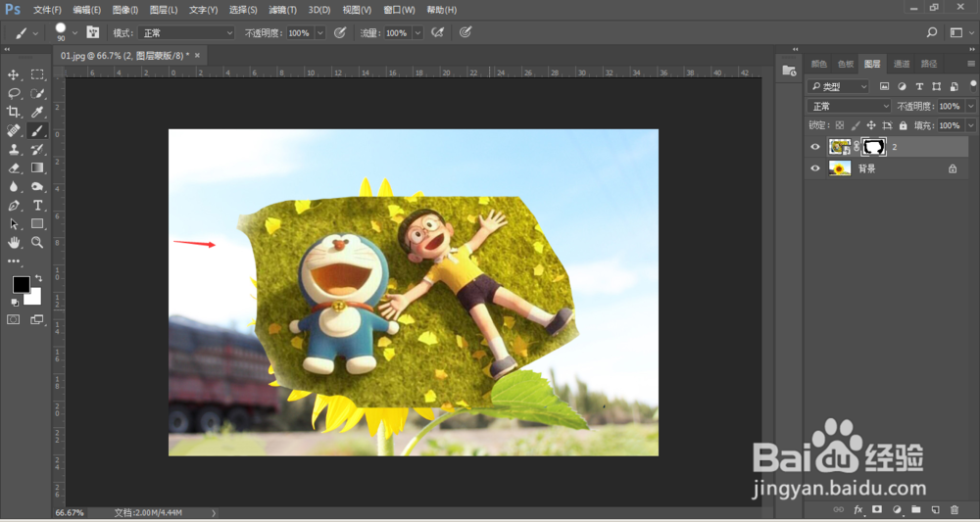
Task: Delete layer with trash icon
Action: coord(954,509)
